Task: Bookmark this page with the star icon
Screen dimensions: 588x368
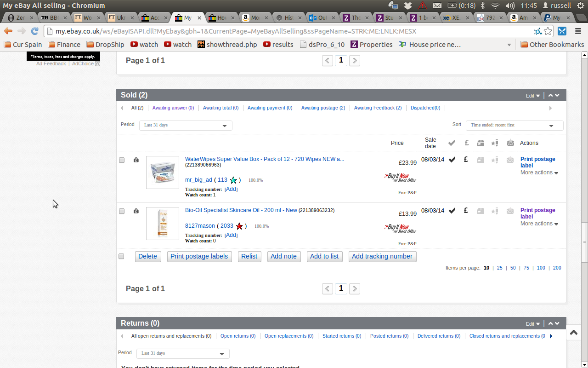Action: (x=548, y=31)
